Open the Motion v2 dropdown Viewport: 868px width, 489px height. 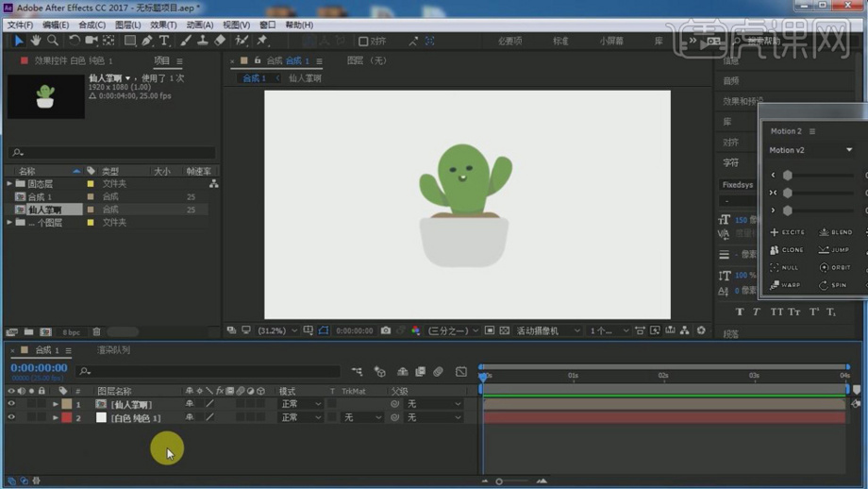coord(848,150)
